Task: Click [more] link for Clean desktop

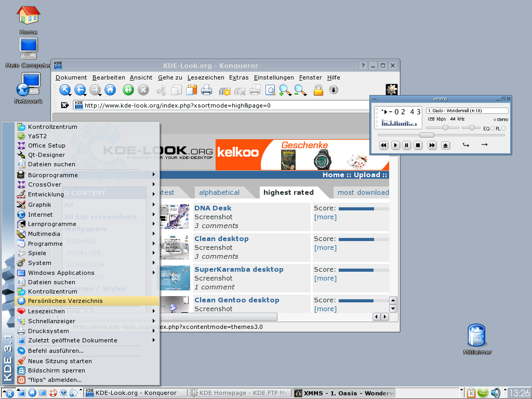Action: [x=325, y=248]
